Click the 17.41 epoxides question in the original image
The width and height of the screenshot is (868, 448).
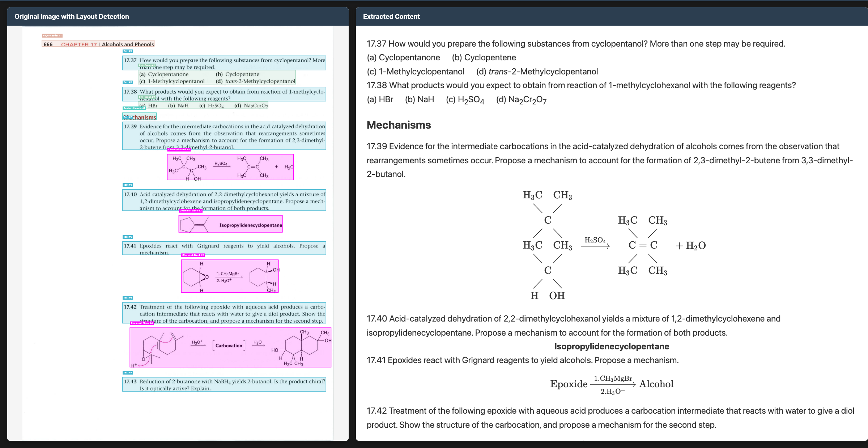pyautogui.click(x=224, y=248)
